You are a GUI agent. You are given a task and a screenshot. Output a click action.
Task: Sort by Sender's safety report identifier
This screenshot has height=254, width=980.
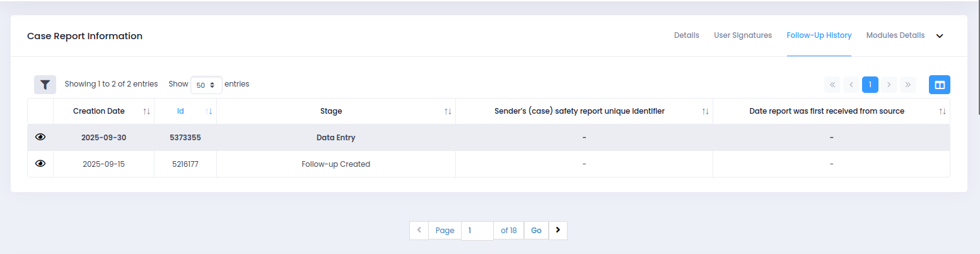point(705,111)
